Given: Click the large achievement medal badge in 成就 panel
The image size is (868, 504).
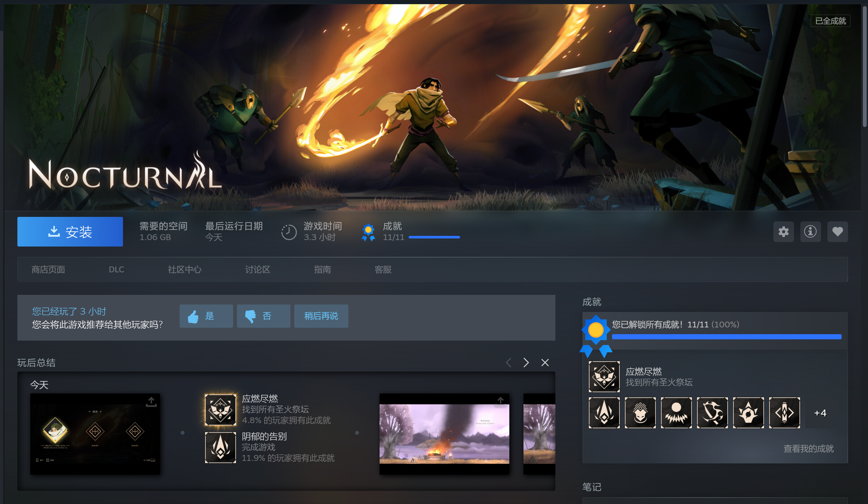Looking at the screenshot, I should [596, 336].
